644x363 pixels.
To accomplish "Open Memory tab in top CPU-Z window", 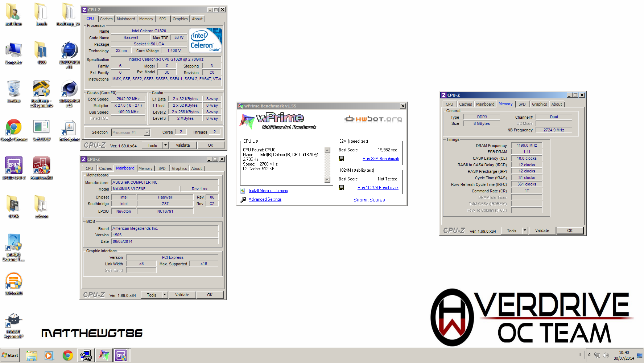I will point(146,19).
